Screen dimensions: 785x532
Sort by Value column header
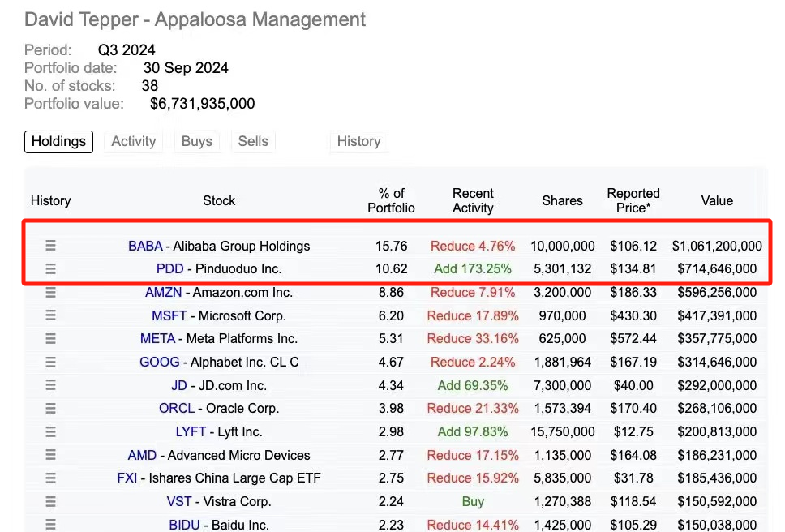(717, 200)
